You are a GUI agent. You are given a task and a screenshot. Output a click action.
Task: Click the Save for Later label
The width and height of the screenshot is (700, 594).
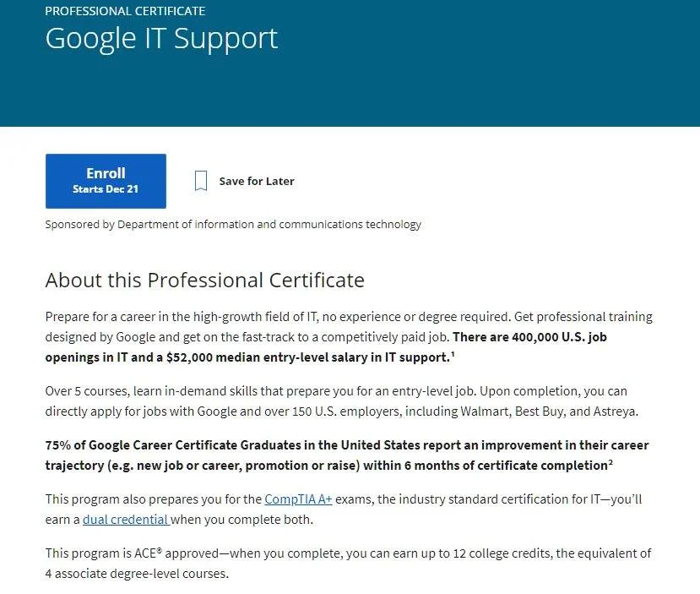256,181
